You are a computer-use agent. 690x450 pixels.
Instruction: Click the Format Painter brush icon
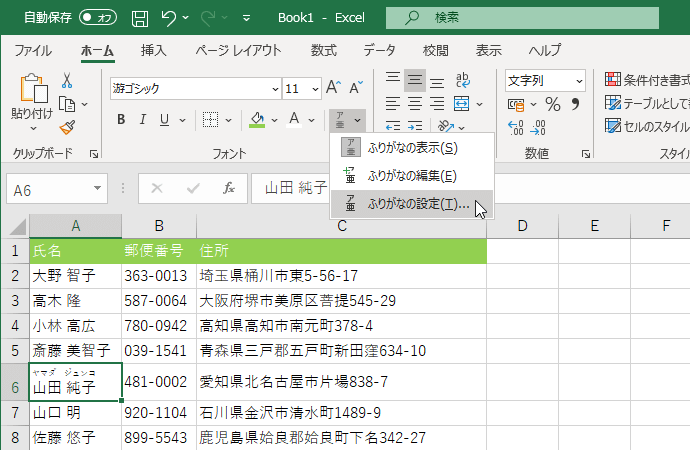67,128
